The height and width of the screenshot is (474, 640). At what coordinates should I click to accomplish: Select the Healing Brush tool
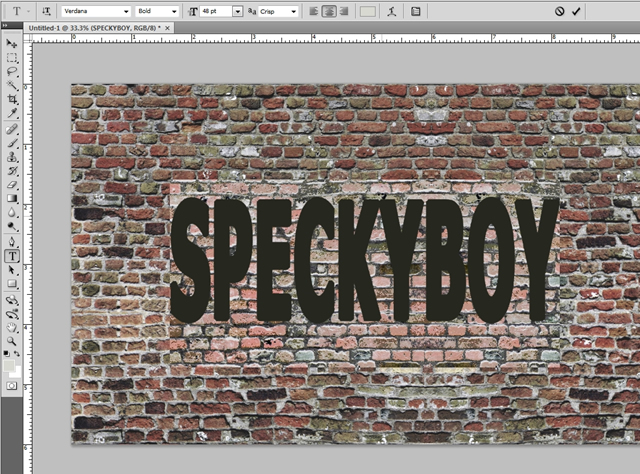[x=11, y=129]
